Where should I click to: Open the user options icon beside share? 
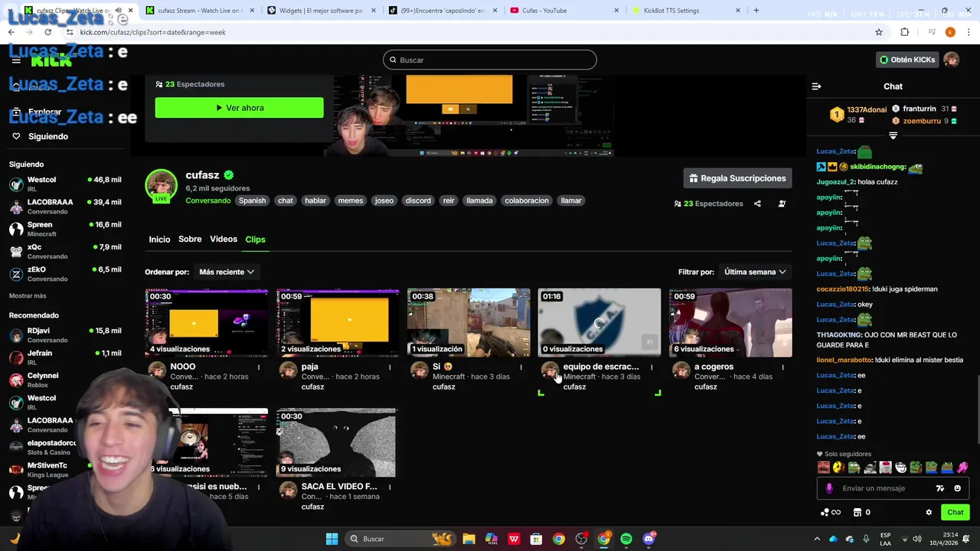tap(782, 204)
